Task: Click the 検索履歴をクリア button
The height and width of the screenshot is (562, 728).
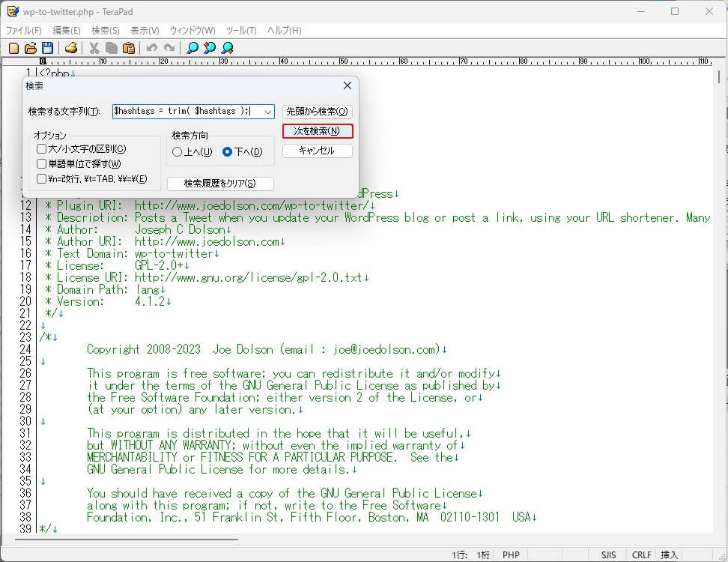Action: pos(219,184)
